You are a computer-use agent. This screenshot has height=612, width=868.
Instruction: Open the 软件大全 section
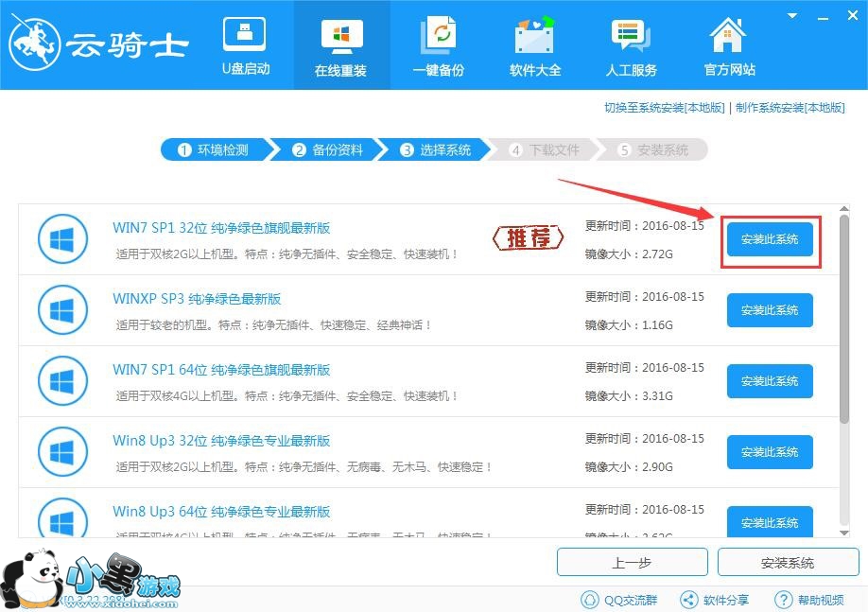pyautogui.click(x=535, y=46)
